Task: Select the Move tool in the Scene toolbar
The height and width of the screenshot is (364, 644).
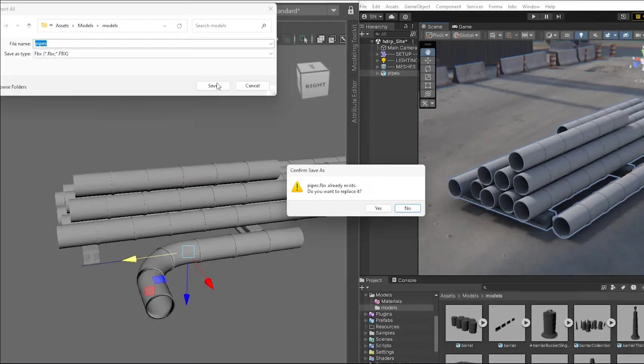Action: pos(428,60)
